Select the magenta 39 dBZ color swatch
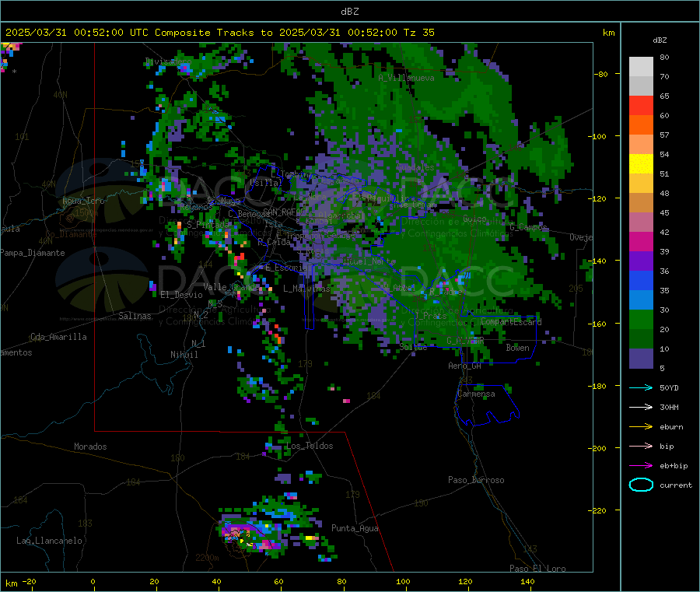700x592 pixels. point(641,241)
